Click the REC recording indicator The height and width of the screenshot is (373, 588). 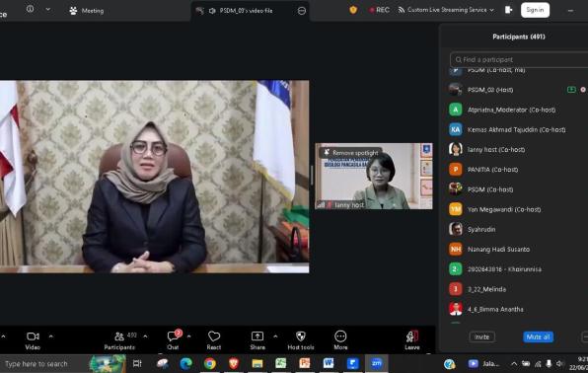(379, 10)
